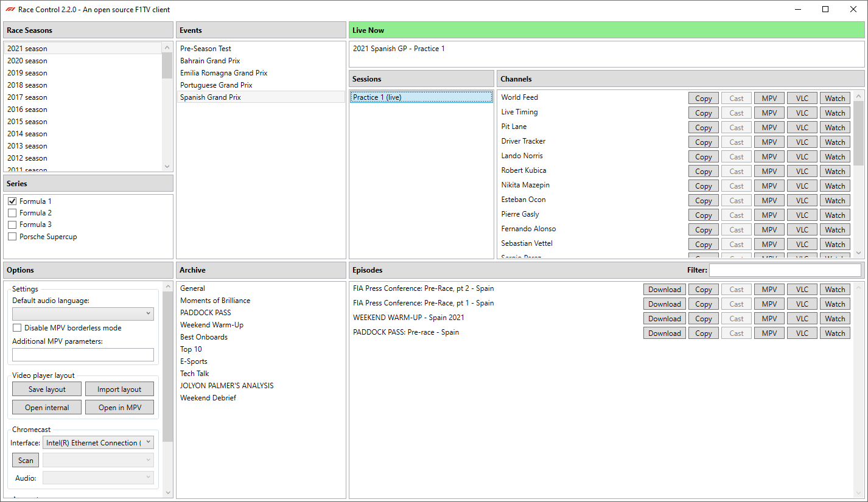Tick the Formula 2 series checkbox
The height and width of the screenshot is (502, 868).
[12, 213]
